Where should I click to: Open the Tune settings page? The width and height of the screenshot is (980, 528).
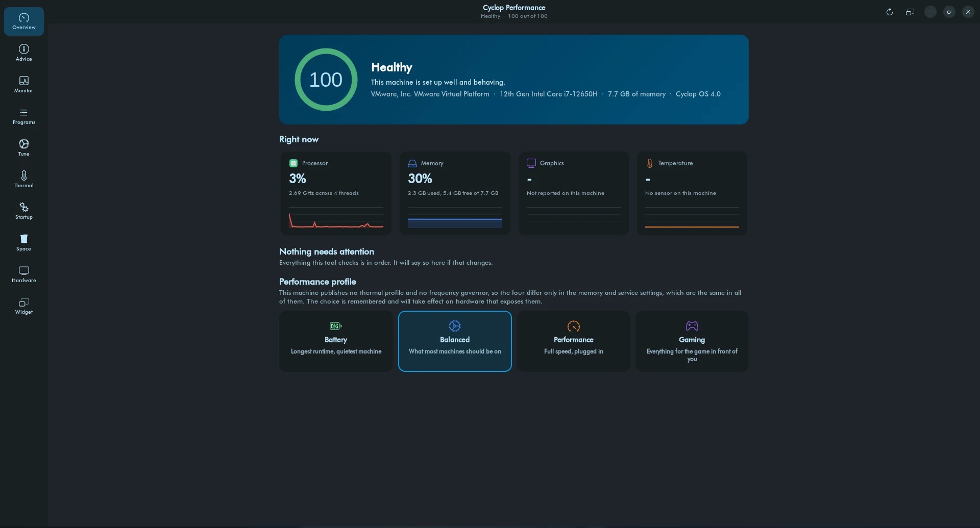click(23, 148)
